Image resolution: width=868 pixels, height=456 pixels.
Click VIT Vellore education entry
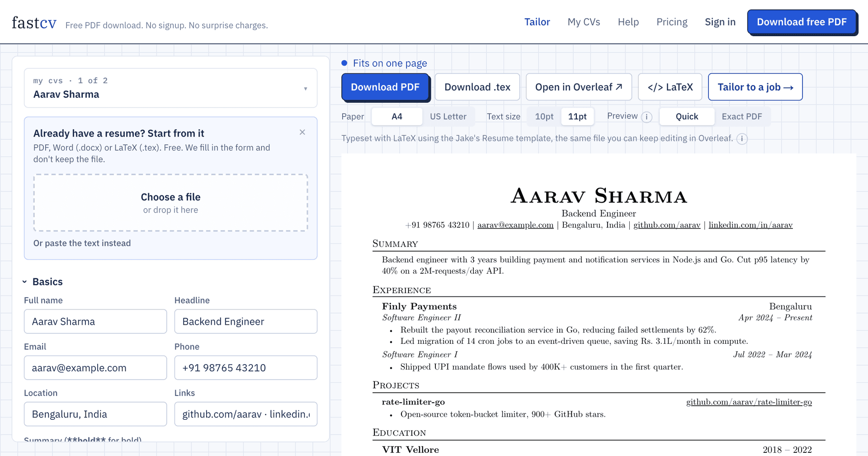[410, 450]
